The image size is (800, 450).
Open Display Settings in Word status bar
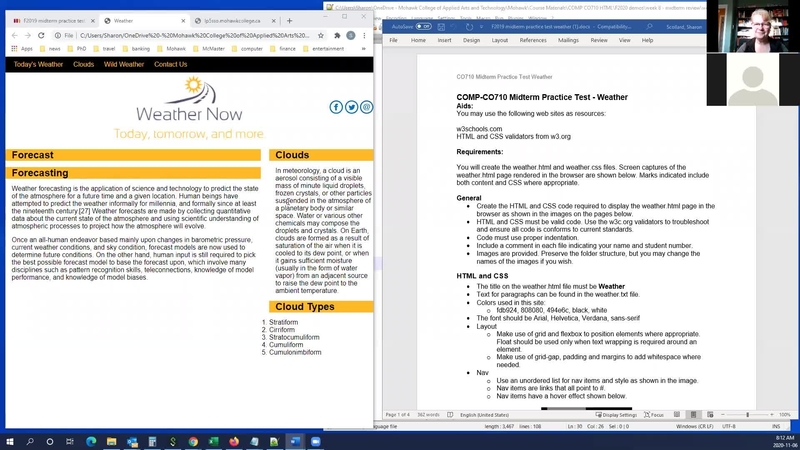(x=615, y=414)
